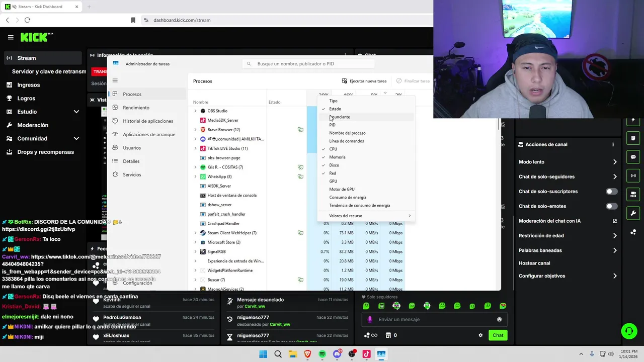Click the broadcast signal icon in right rail
Image resolution: width=644 pixels, height=362 pixels.
(x=633, y=175)
